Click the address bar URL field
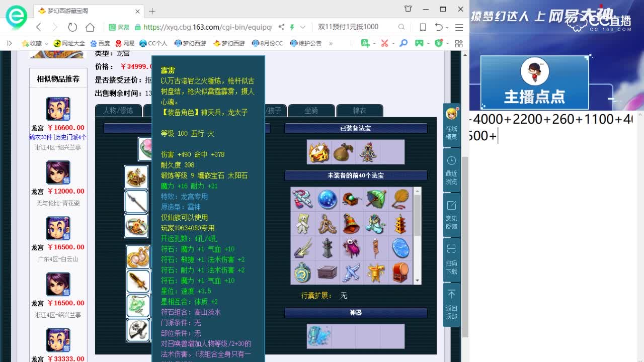Viewport: 644px width, 362px height. pos(207,27)
